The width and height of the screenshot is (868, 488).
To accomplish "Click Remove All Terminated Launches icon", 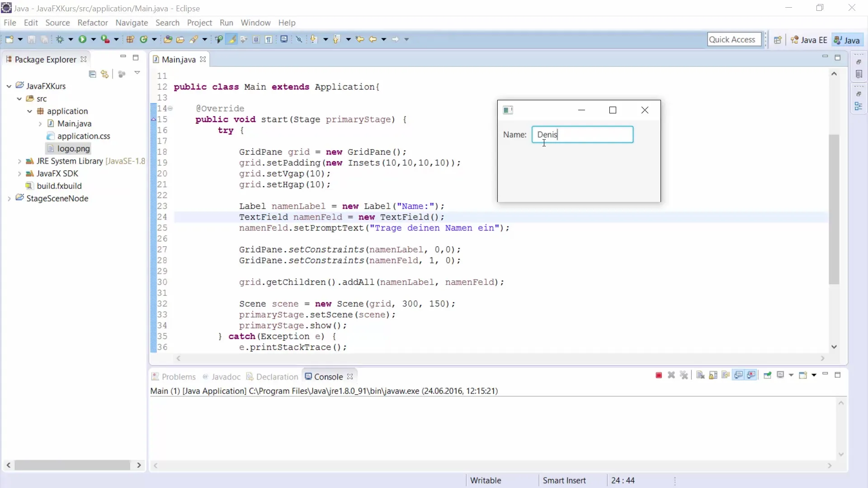I will coord(684,375).
